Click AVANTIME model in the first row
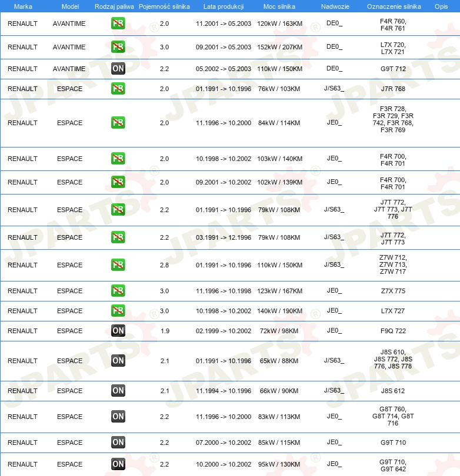 click(69, 24)
